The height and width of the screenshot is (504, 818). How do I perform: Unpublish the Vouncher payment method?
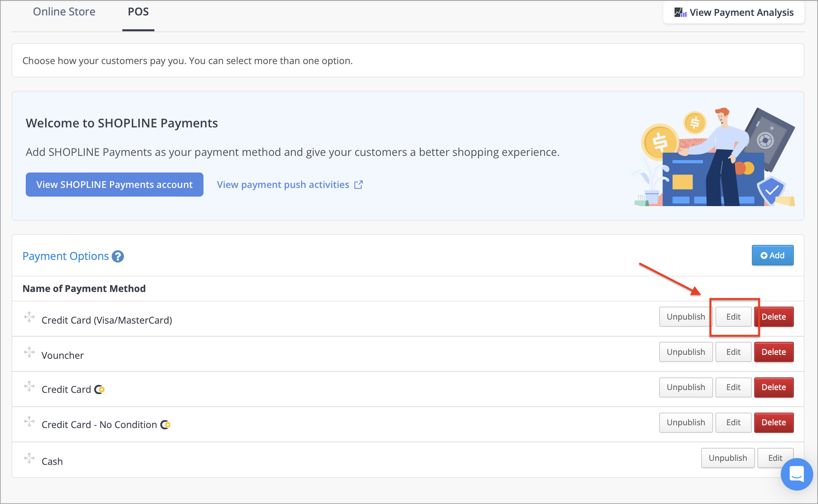tap(686, 352)
